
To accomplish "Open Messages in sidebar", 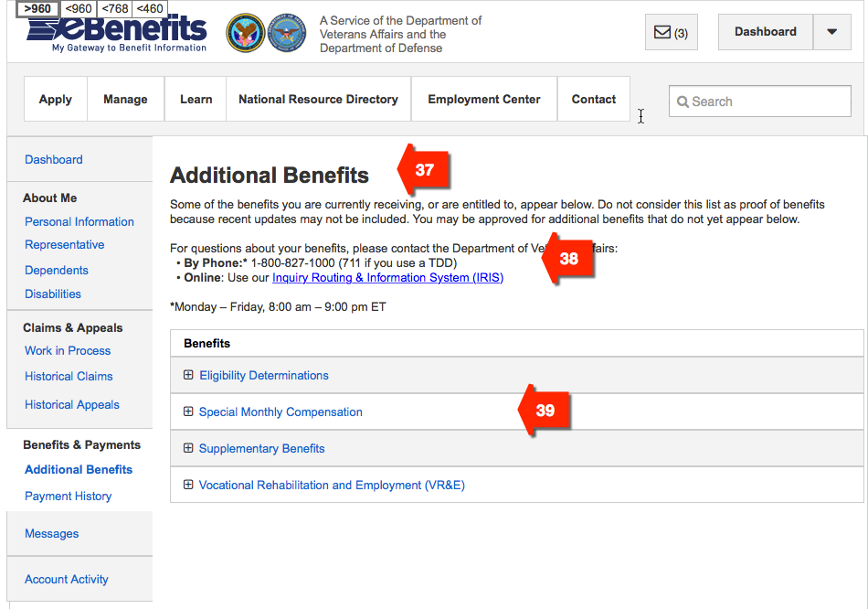I will tap(51, 534).
